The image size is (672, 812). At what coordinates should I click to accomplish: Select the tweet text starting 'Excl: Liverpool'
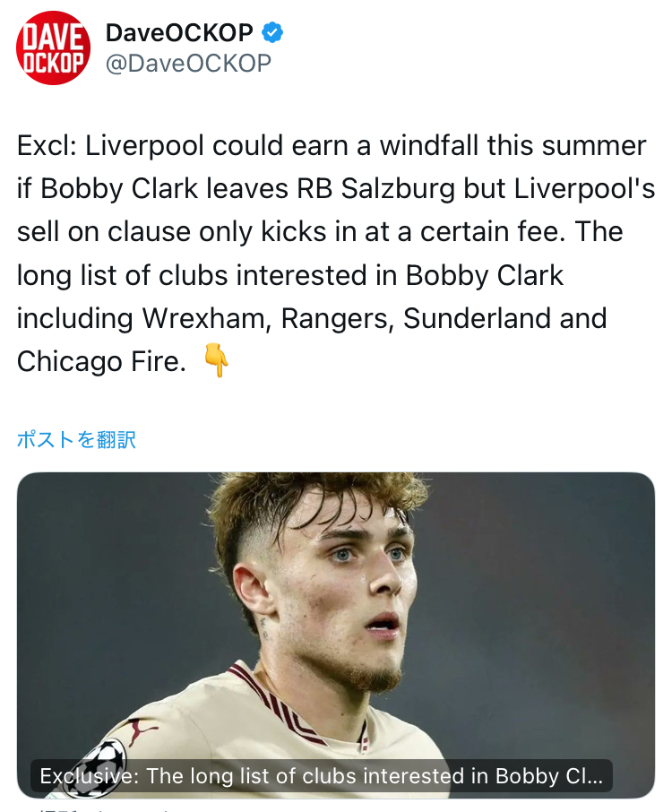(x=336, y=254)
